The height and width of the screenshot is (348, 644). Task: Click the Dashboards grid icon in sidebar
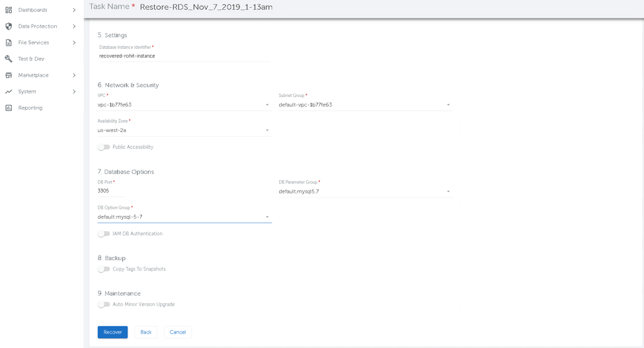(x=9, y=10)
